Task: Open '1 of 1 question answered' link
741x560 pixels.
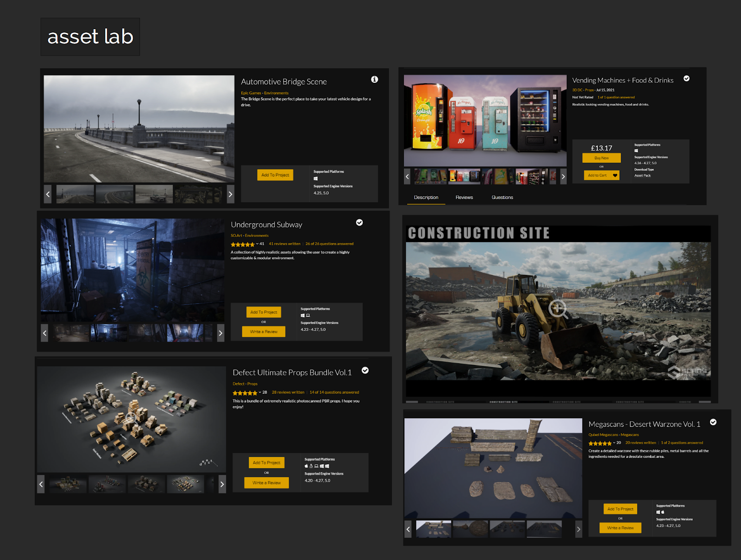Action: point(616,98)
